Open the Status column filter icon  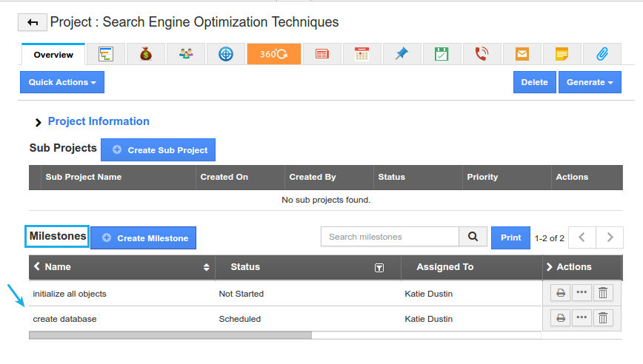(379, 268)
